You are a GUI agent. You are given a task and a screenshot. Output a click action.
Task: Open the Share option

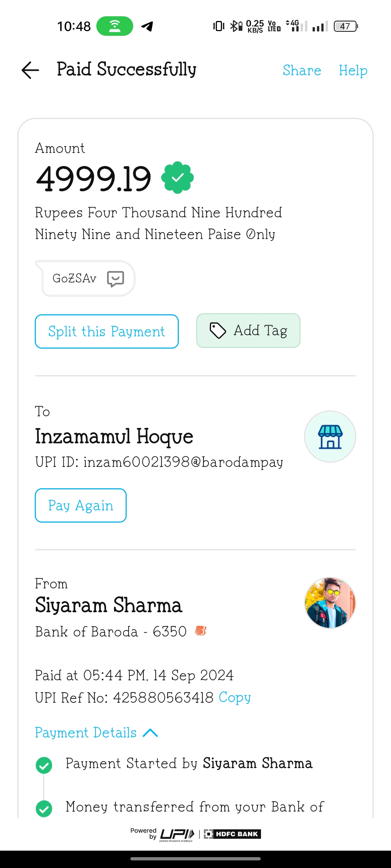[x=302, y=70]
